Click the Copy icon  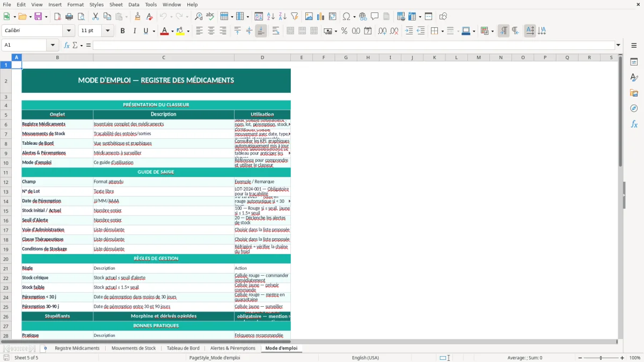click(x=107, y=17)
